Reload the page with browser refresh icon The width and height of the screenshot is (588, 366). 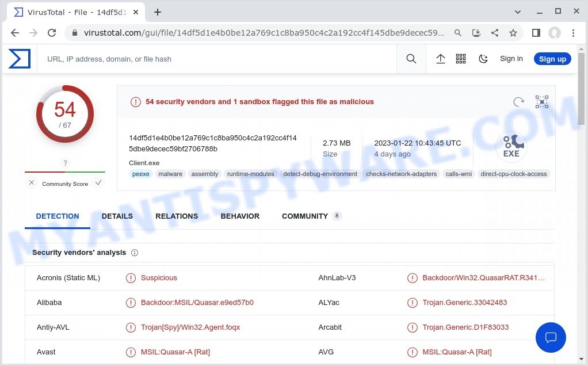click(52, 33)
